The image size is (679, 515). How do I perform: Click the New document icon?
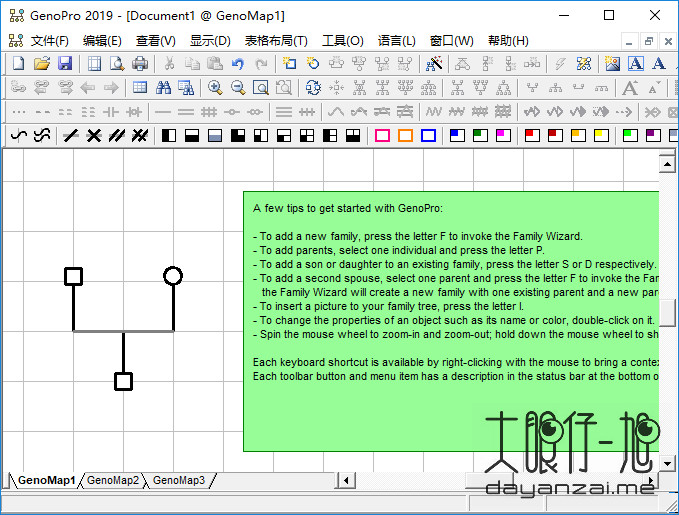coord(18,64)
